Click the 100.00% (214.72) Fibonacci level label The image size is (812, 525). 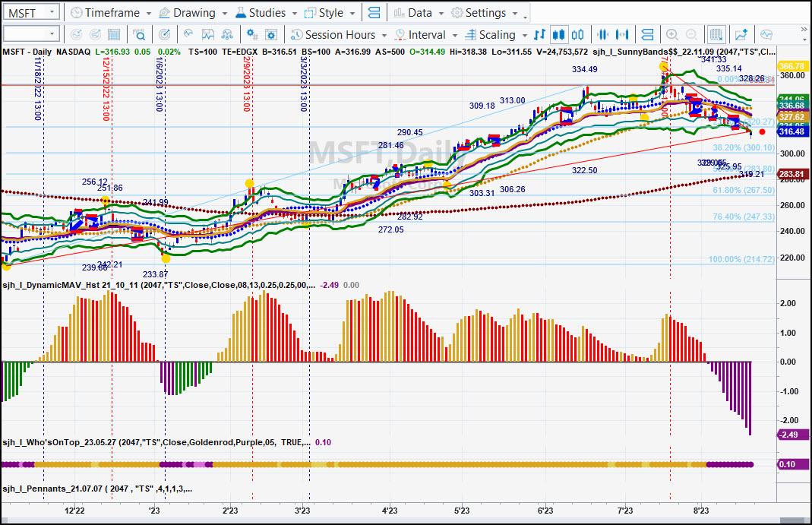[x=741, y=259]
